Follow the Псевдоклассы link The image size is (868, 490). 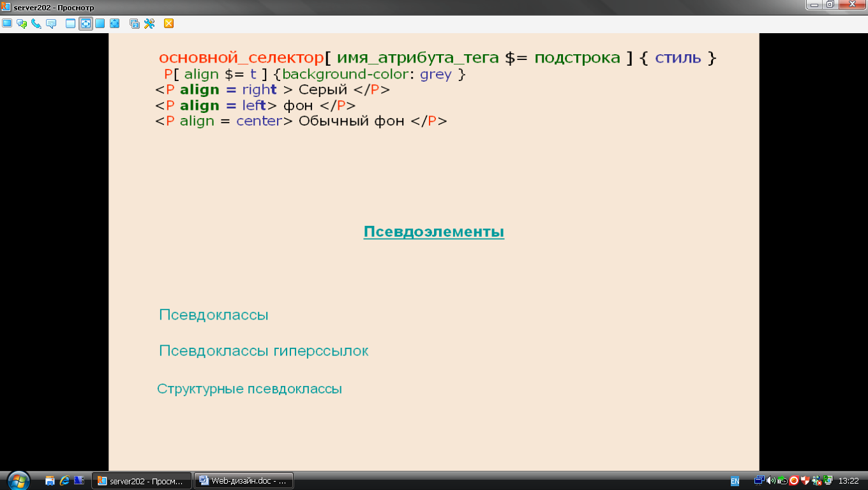(214, 315)
